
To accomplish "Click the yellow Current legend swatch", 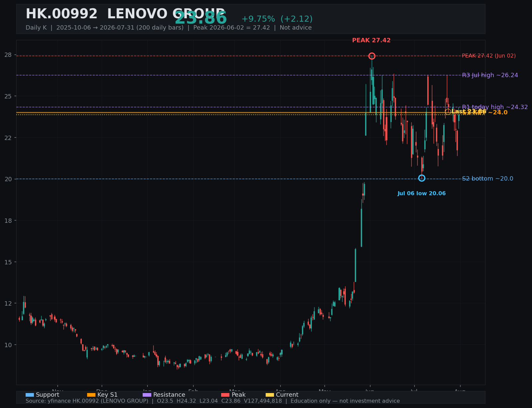I will 270,395.
